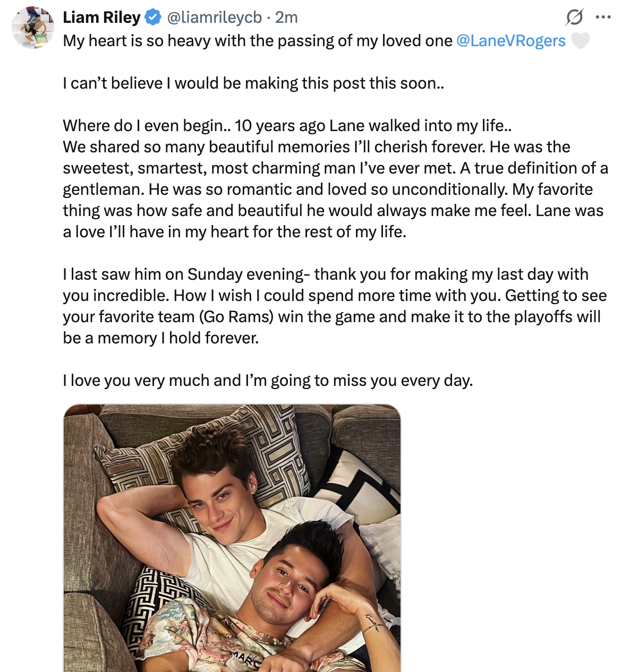Click the "(Go Rams)" text
This screenshot has width=630, height=672.
tap(236, 317)
